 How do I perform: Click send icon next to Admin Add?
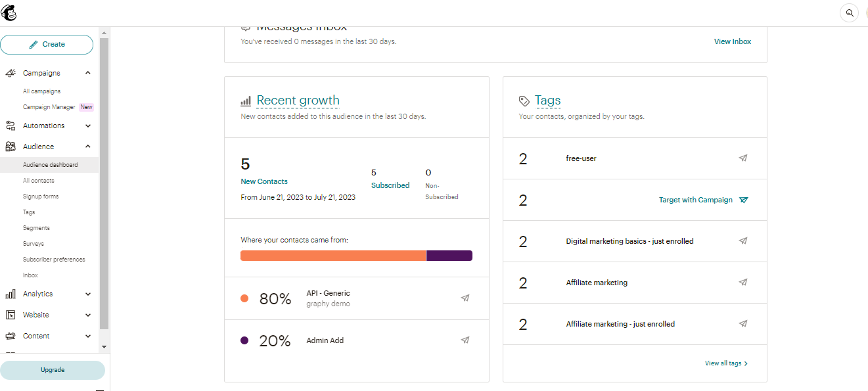[x=465, y=340]
